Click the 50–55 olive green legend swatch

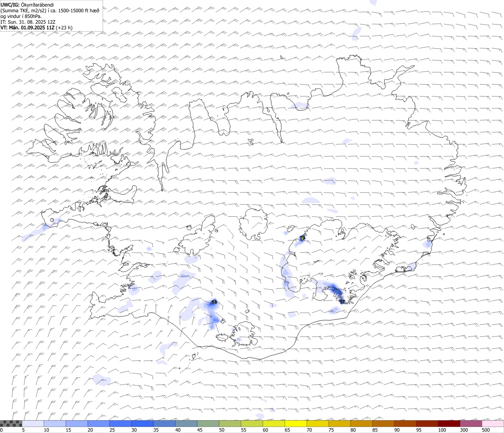[x=230, y=424]
